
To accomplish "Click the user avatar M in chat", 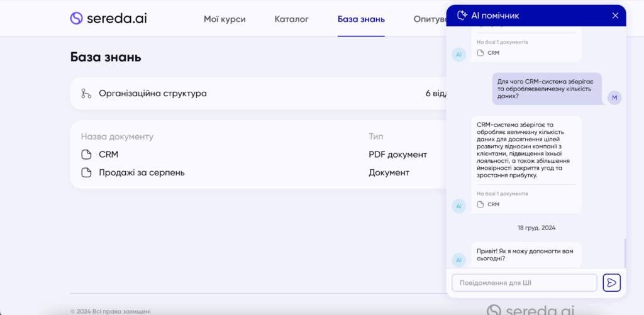I will 614,97.
